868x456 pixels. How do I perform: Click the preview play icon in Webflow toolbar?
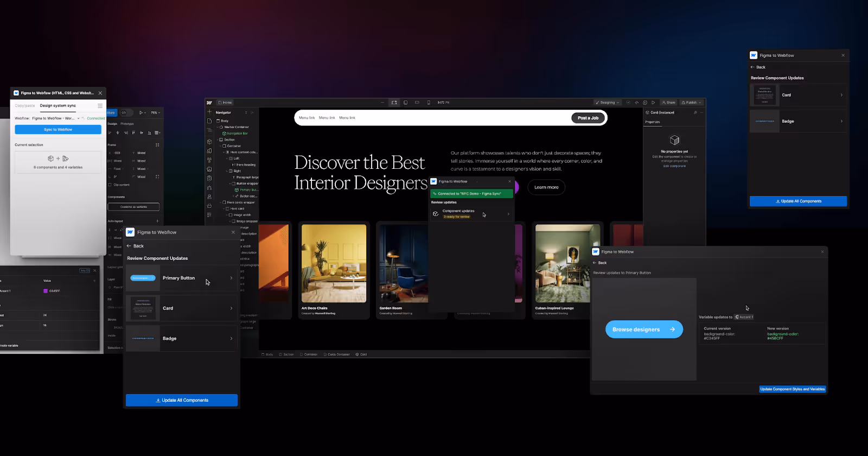pyautogui.click(x=653, y=103)
